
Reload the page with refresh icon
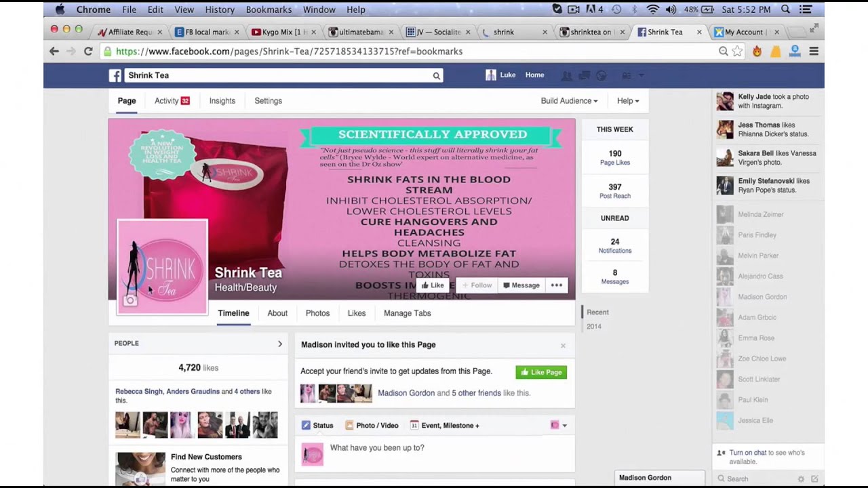(88, 52)
